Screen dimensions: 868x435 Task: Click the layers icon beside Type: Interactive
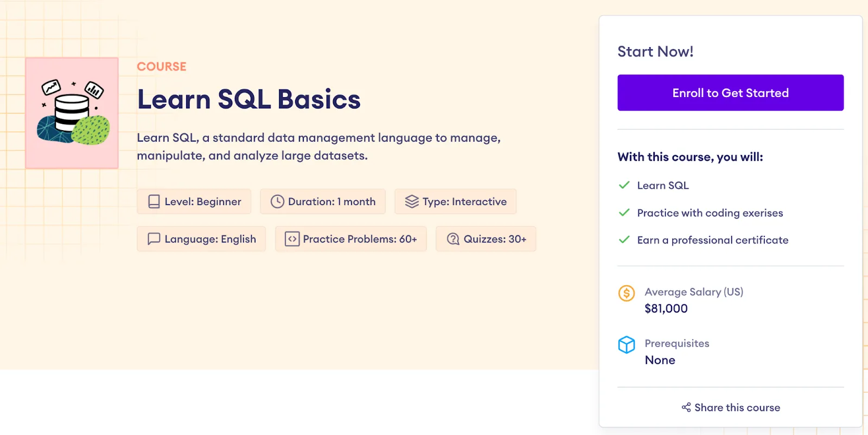[412, 202]
